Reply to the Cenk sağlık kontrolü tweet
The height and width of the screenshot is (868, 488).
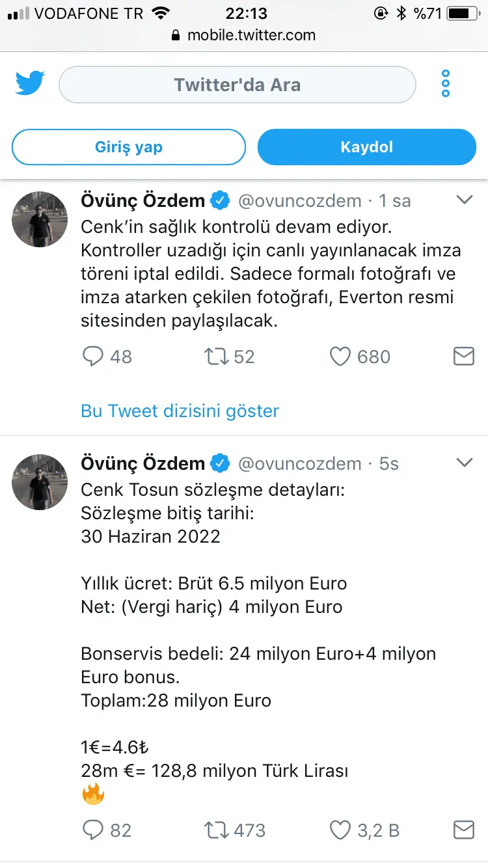click(94, 356)
